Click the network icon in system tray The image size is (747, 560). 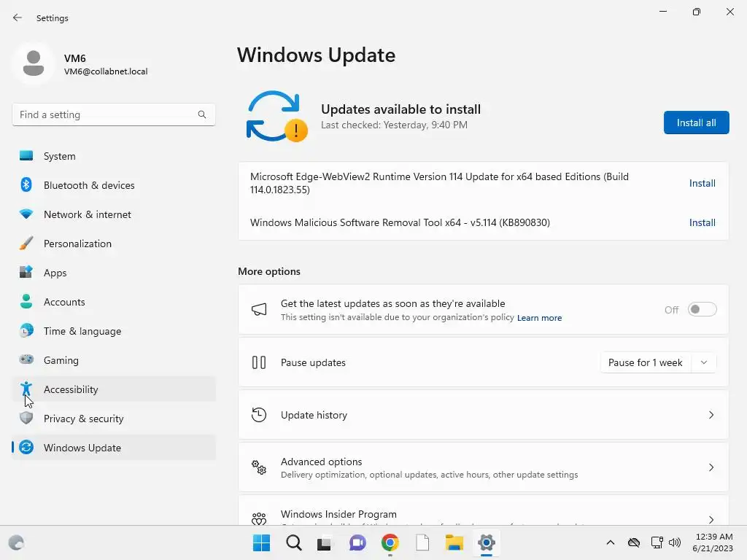[657, 542]
